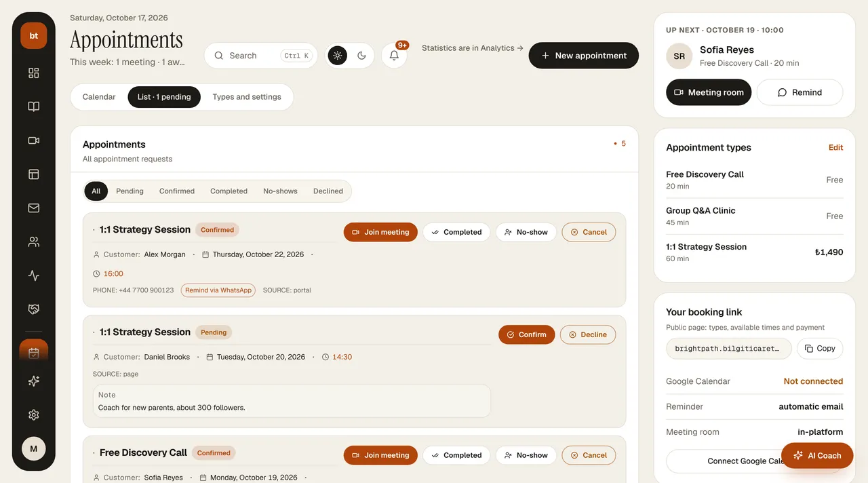Click the booking link URL field
Viewport: 868px width, 483px height.
[x=728, y=349]
